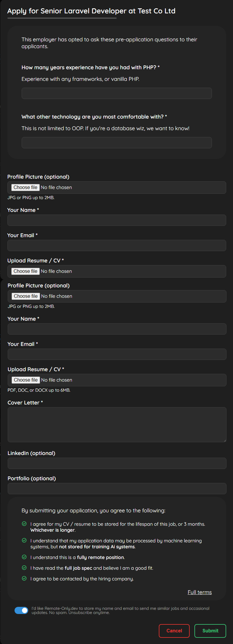Choose file for the second Profile Picture

[x=25, y=296]
